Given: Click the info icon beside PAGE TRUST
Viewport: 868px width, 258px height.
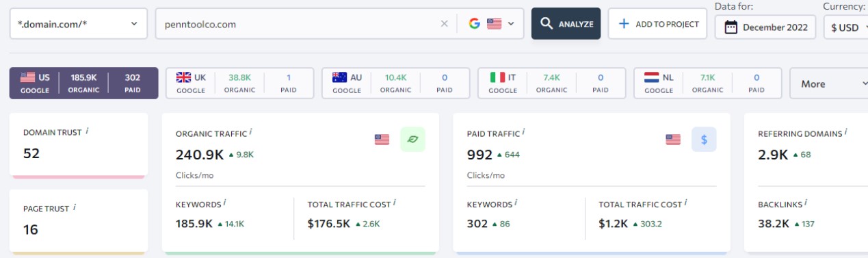Looking at the screenshot, I should click(74, 207).
